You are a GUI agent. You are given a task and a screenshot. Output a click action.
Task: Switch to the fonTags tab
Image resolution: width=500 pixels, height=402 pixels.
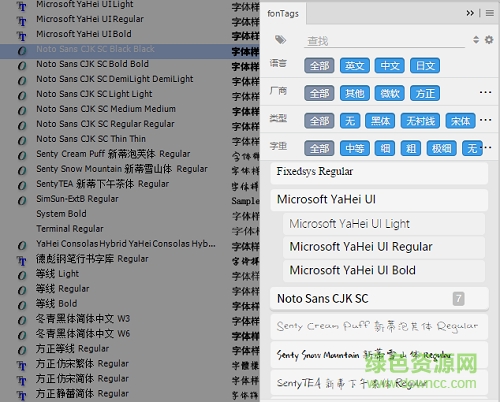(x=283, y=13)
